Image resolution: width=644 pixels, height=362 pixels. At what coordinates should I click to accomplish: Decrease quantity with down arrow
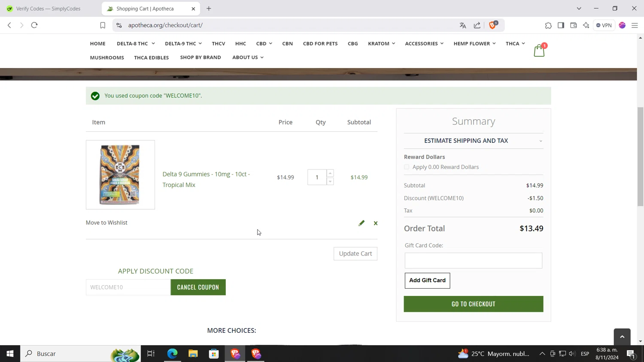coord(330,181)
